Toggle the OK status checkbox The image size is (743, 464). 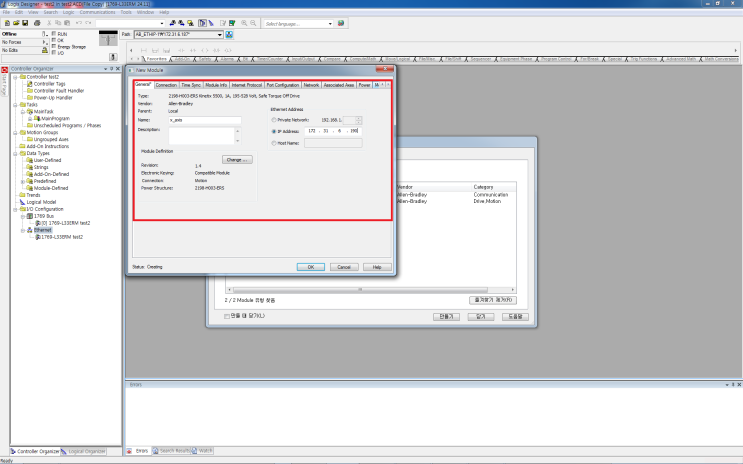coord(54,40)
